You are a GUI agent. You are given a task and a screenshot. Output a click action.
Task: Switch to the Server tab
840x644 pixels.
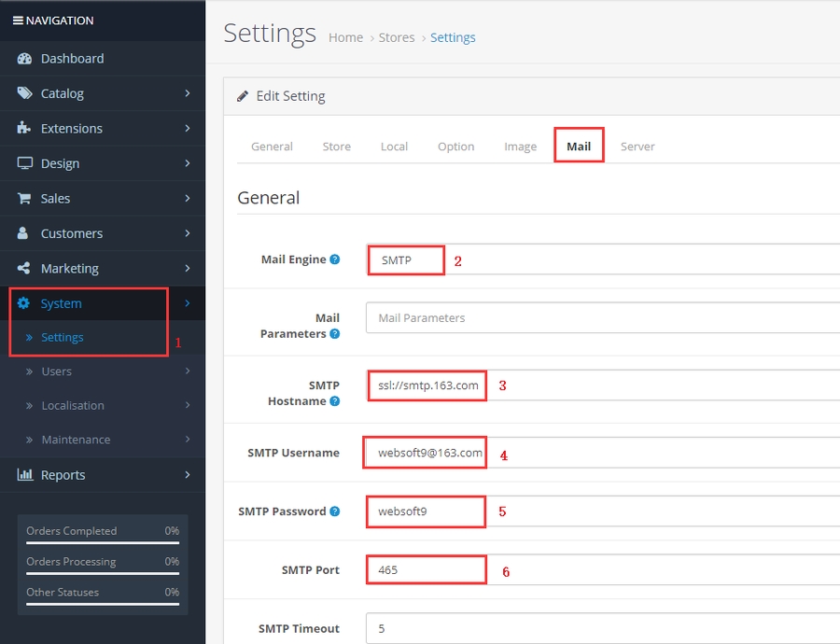637,147
